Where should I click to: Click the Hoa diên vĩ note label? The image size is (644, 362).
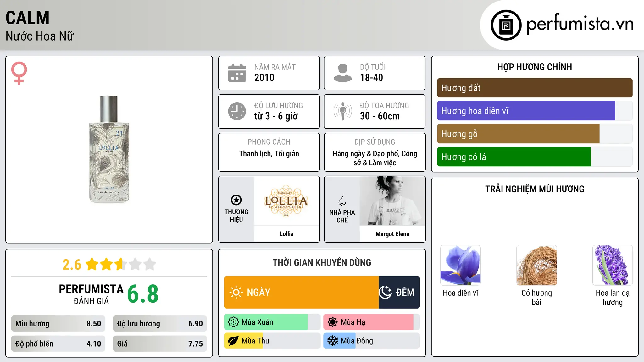(x=460, y=293)
